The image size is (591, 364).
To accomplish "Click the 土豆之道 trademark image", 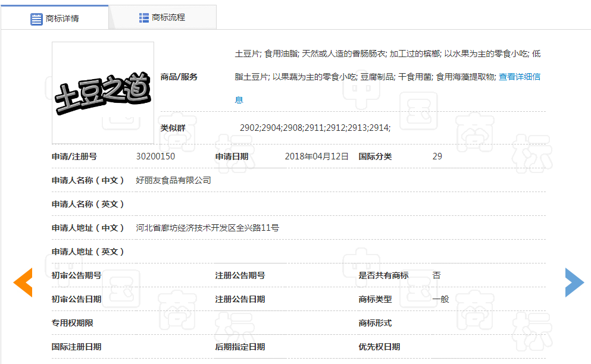I will point(103,93).
